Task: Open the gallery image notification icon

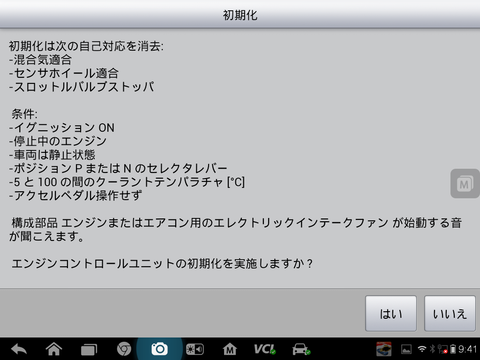Action: 406,349
